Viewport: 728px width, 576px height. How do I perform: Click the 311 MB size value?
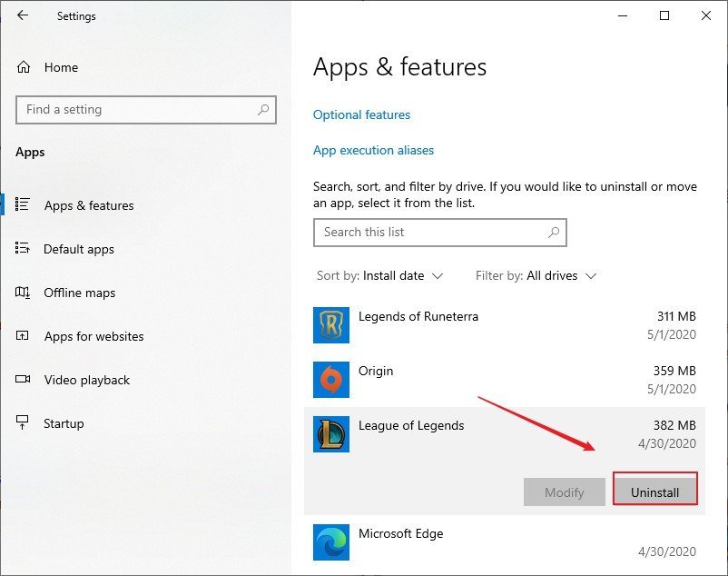(676, 316)
